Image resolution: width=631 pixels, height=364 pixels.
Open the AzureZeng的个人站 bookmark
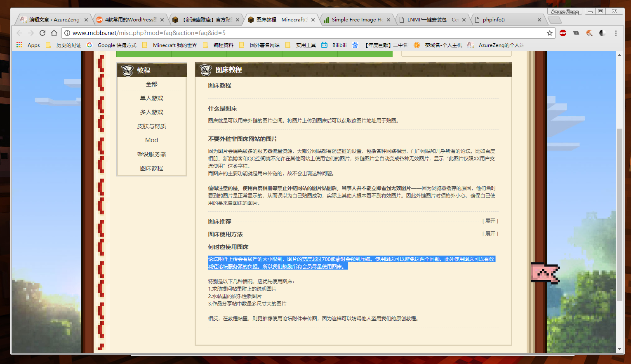495,45
